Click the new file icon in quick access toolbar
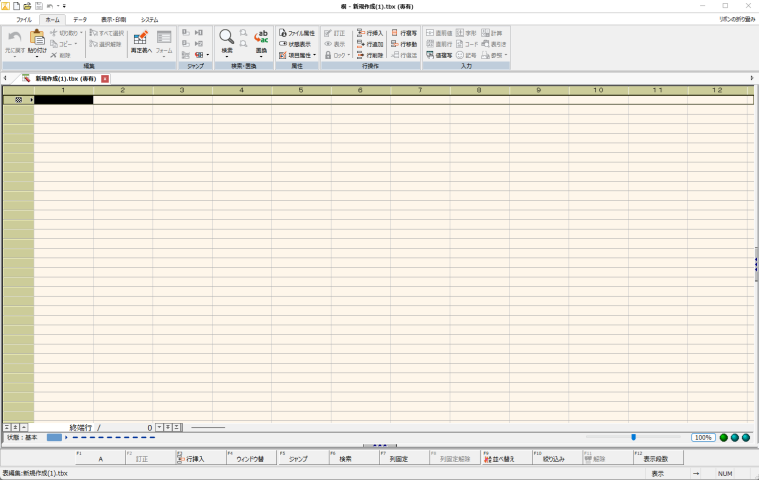 (17, 6)
